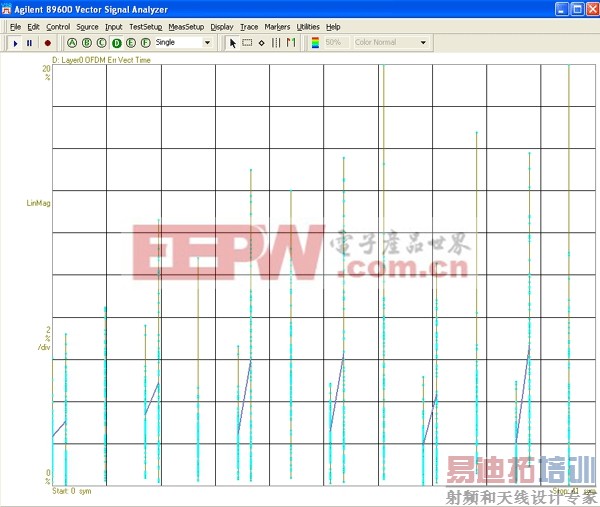Open the Trace menu
Viewport: 600px width, 507px height.
pos(249,27)
